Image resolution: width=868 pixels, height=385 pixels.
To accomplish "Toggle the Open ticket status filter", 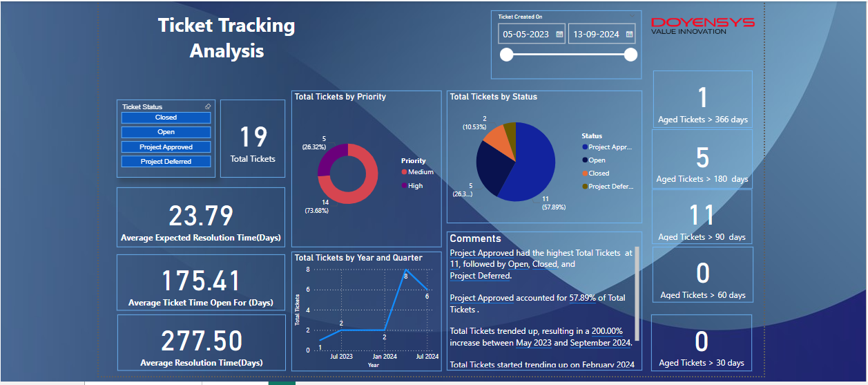I will tap(166, 132).
